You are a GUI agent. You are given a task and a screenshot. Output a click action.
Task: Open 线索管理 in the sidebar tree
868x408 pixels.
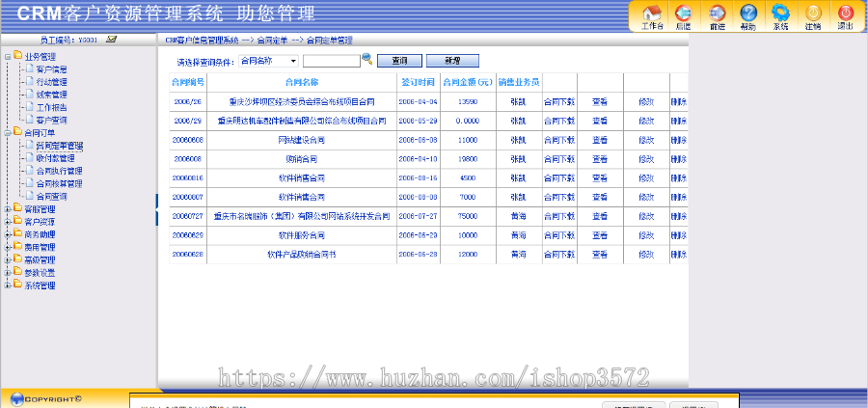51,95
